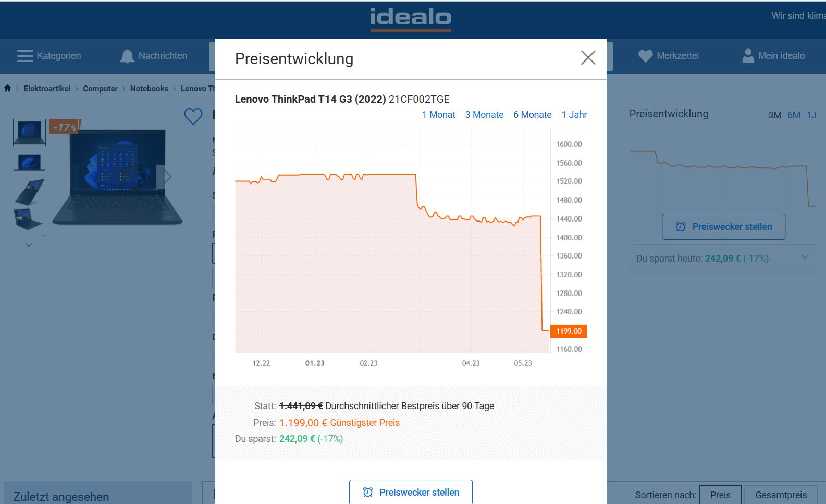Select the 1 Monat time range
Viewport: 826px width, 504px height.
[x=438, y=115]
